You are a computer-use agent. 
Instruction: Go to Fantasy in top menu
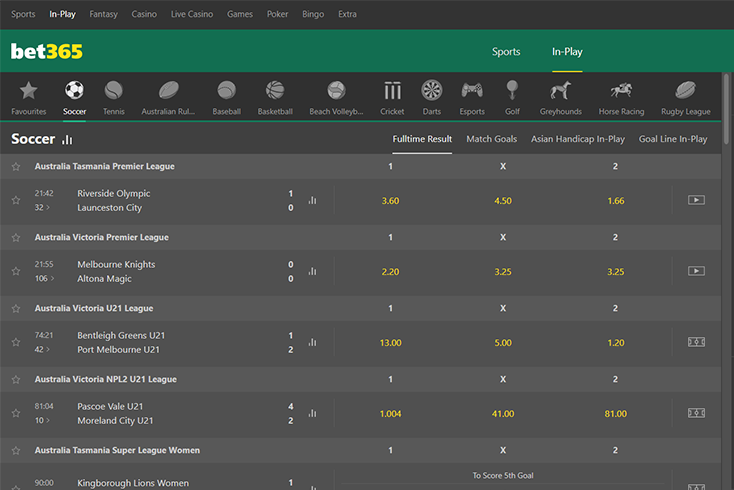[103, 14]
